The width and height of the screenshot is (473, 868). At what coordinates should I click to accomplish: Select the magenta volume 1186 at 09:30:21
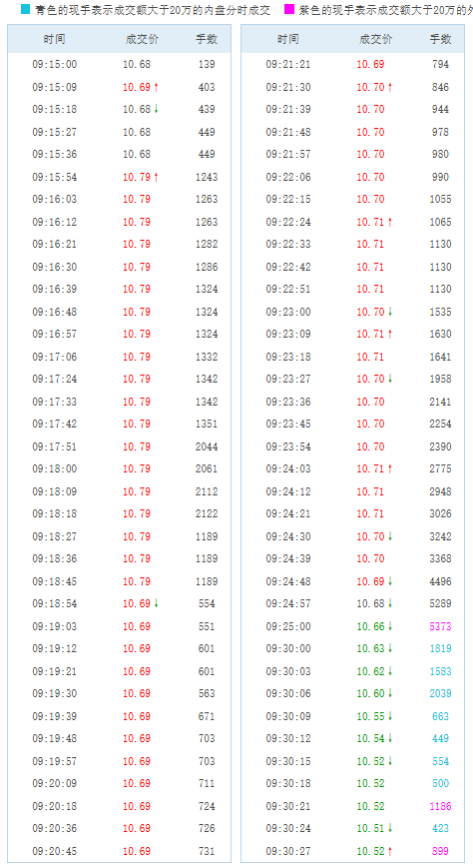coord(440,806)
